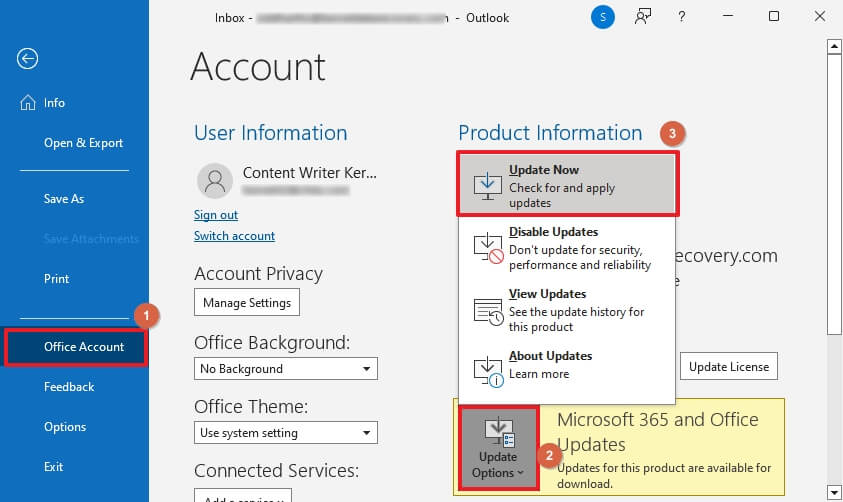Click the Content Writer Ker... name
The image size is (843, 502).
pyautogui.click(x=309, y=173)
